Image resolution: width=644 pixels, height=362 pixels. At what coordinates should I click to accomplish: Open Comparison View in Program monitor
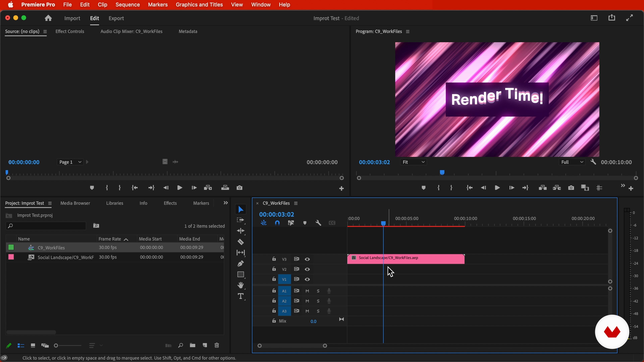585,188
